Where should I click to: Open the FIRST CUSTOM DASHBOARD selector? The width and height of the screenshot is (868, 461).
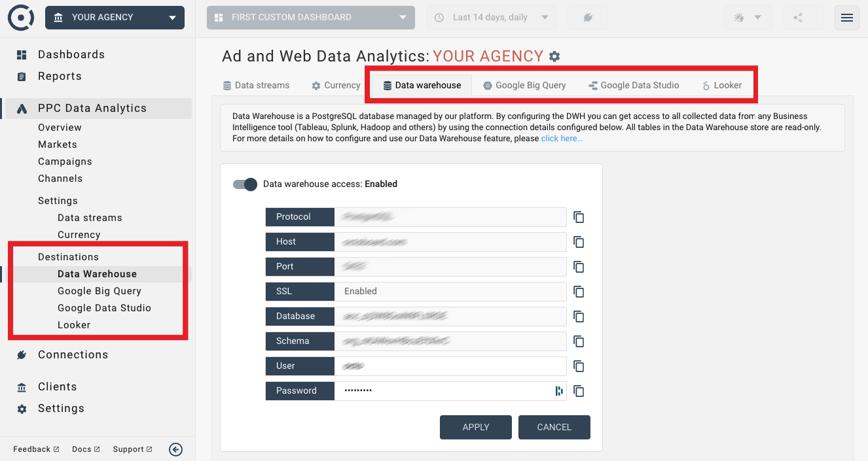coord(311,18)
